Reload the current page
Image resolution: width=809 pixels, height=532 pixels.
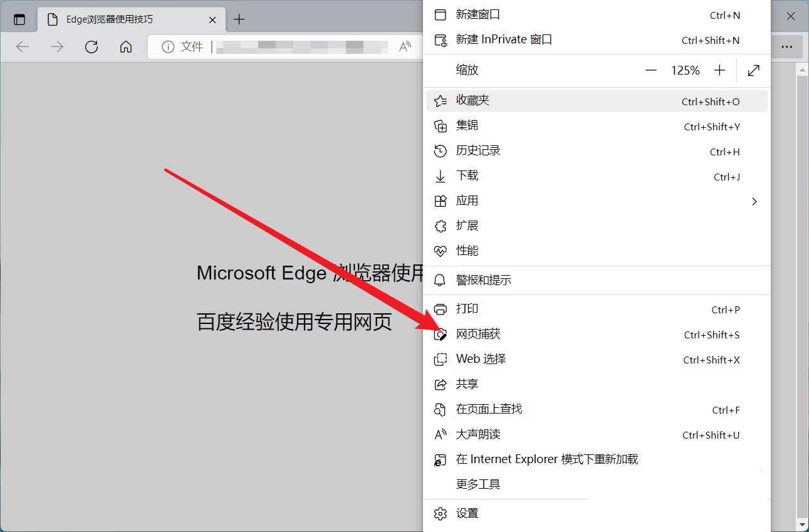coord(91,46)
